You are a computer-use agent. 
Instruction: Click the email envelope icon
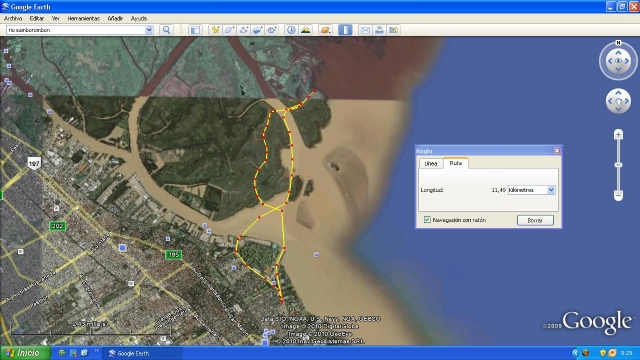coord(365,30)
